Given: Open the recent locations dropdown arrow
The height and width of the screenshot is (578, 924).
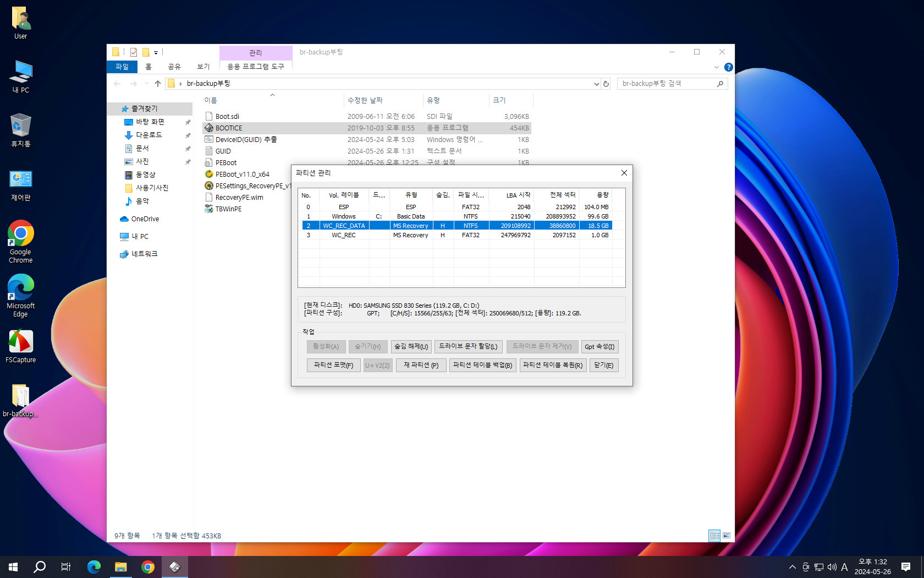Looking at the screenshot, I should point(146,84).
